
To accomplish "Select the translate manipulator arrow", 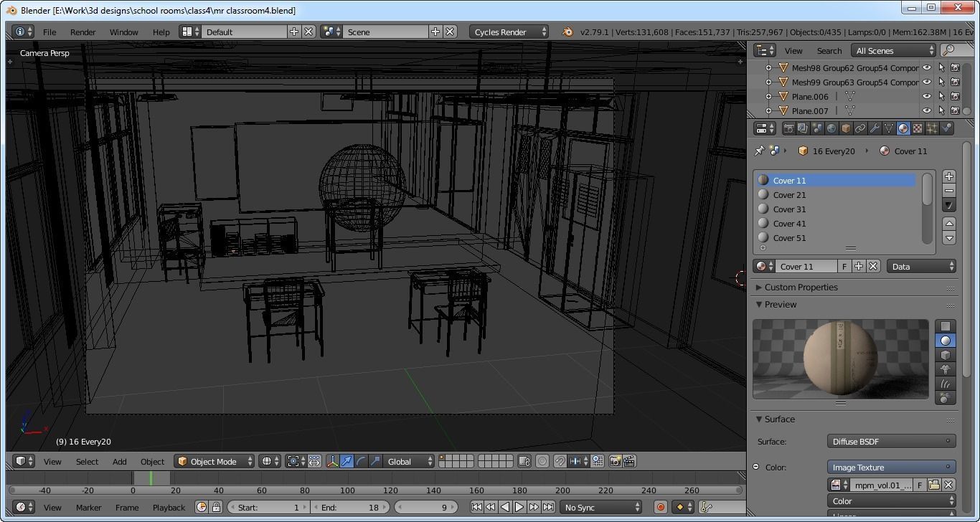I will 347,461.
